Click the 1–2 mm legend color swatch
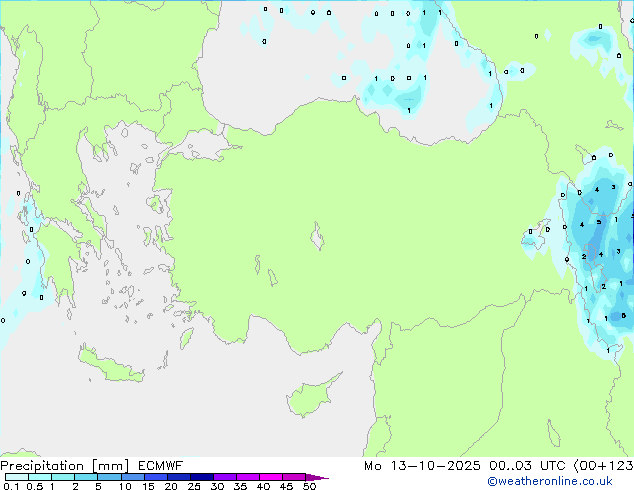The height and width of the screenshot is (490, 634). 63,477
